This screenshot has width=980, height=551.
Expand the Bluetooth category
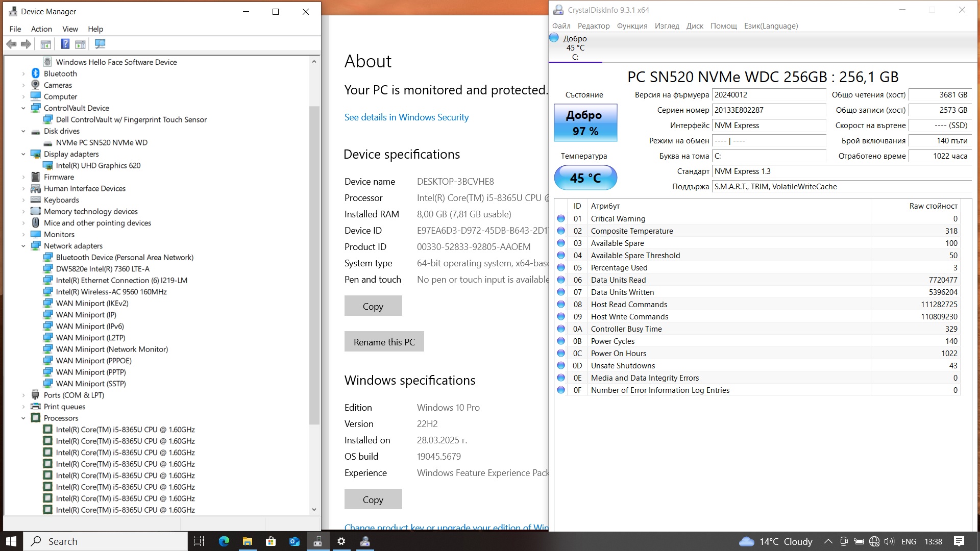[23, 73]
